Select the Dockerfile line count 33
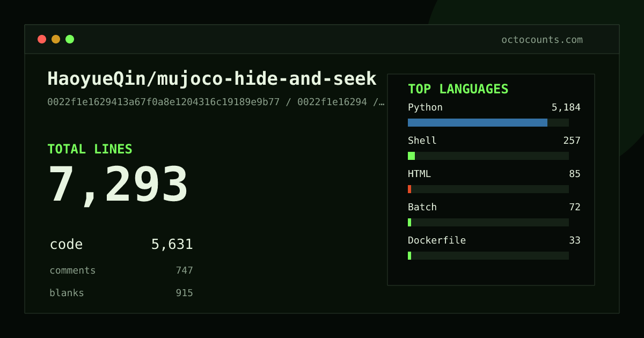 point(575,240)
